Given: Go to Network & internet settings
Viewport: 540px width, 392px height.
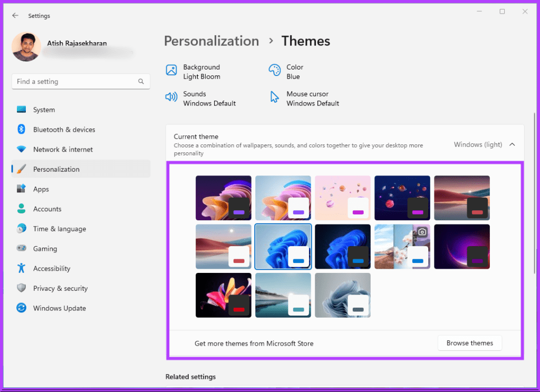Looking at the screenshot, I should click(x=81, y=149).
